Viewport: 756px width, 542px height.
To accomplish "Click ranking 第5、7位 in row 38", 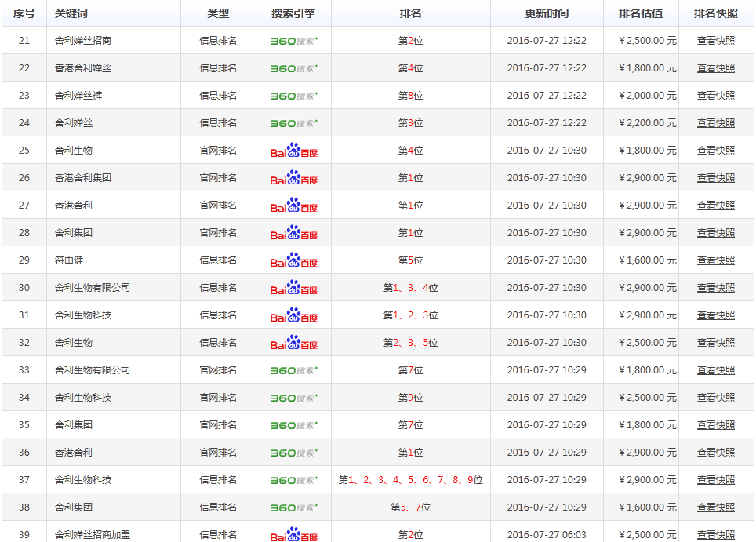I will [x=410, y=507].
